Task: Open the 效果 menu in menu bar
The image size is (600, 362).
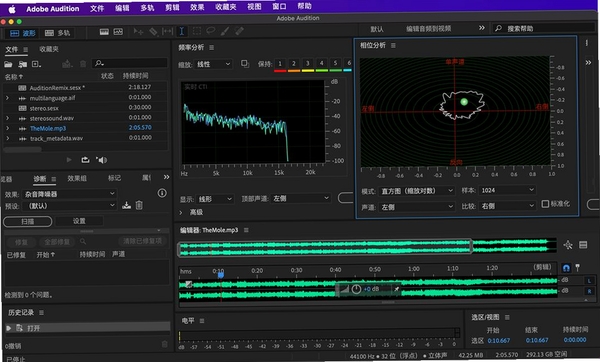Action: (197, 7)
